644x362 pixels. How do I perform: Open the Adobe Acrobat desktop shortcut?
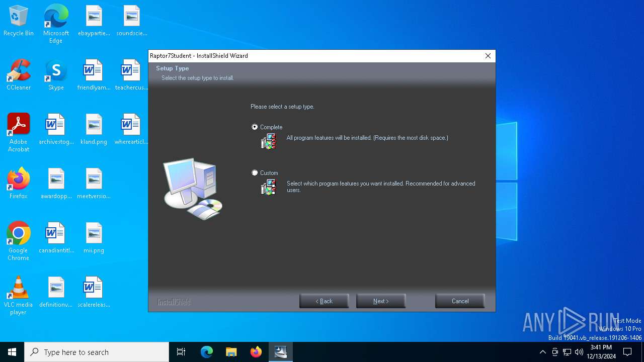coord(19,133)
